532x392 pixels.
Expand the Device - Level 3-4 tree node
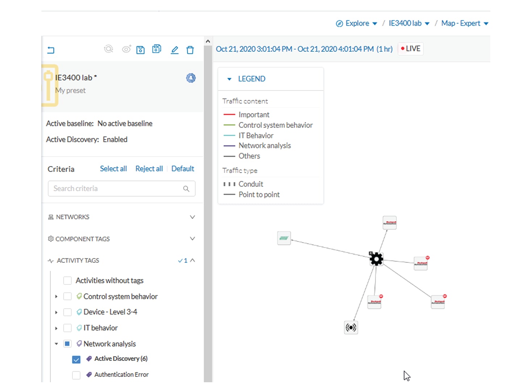tap(56, 312)
